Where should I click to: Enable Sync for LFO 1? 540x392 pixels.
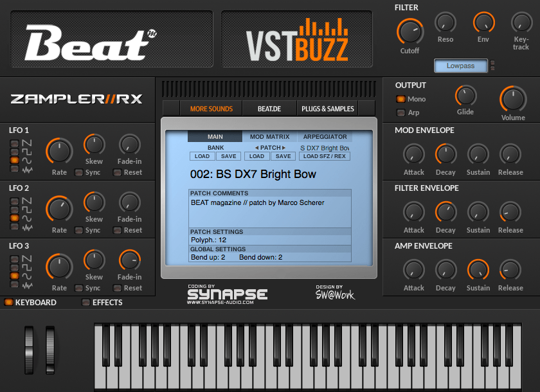pos(79,172)
